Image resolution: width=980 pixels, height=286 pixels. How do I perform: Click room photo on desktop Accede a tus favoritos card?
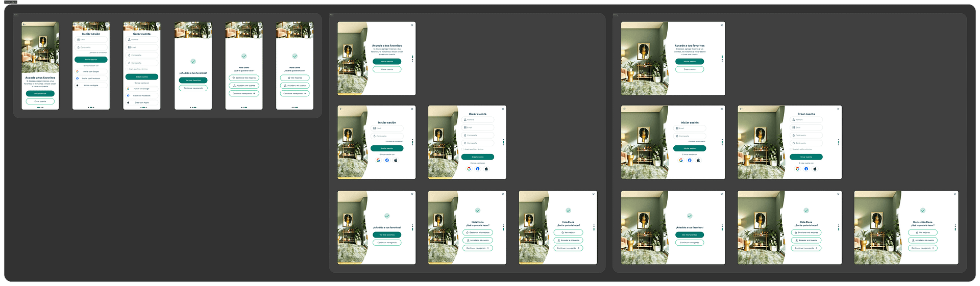tap(644, 59)
